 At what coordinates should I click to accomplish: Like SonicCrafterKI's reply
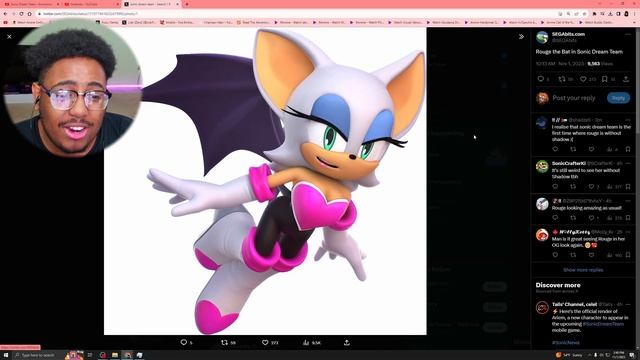591,187
